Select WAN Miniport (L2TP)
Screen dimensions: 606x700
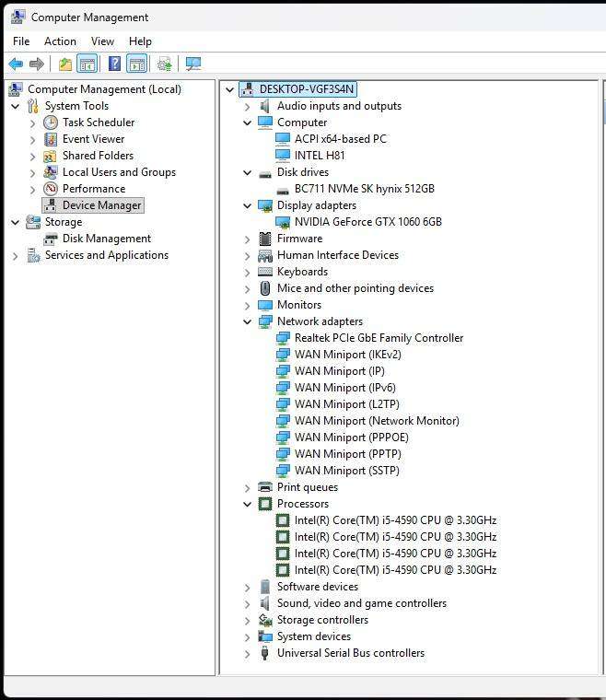(346, 404)
